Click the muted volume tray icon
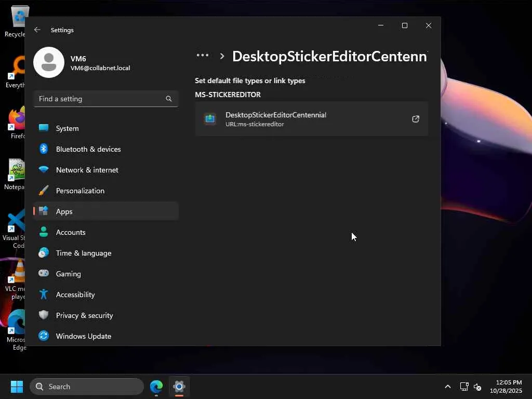 point(477,387)
